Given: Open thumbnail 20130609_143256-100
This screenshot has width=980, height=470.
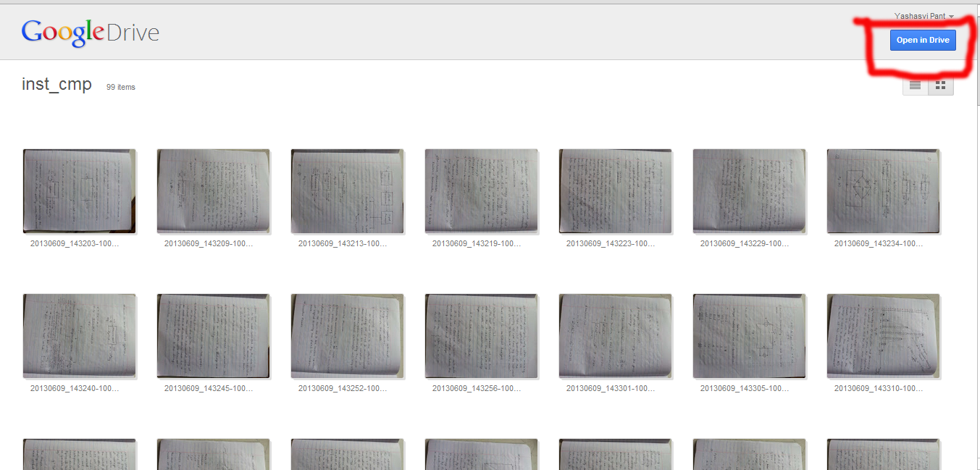Looking at the screenshot, I should 482,336.
